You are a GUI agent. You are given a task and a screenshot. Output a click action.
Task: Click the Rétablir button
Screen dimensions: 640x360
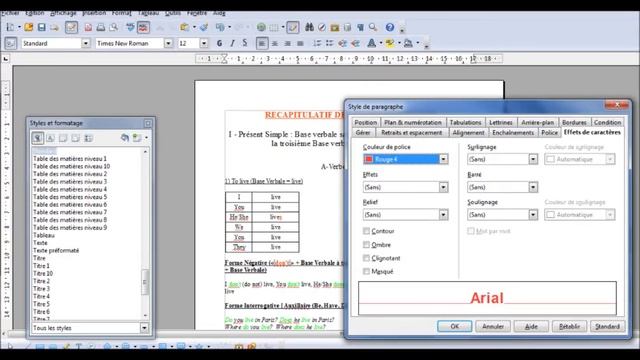569,327
